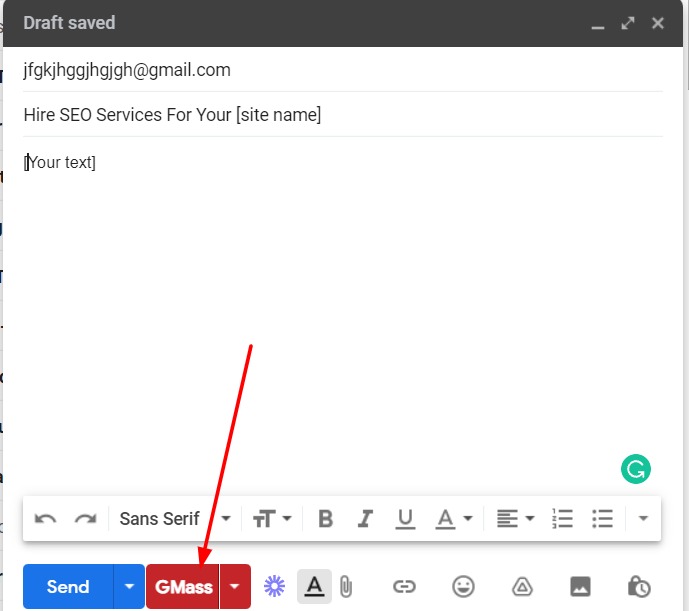Open the text size dropdown
Image resolution: width=689 pixels, height=611 pixels.
pos(272,519)
